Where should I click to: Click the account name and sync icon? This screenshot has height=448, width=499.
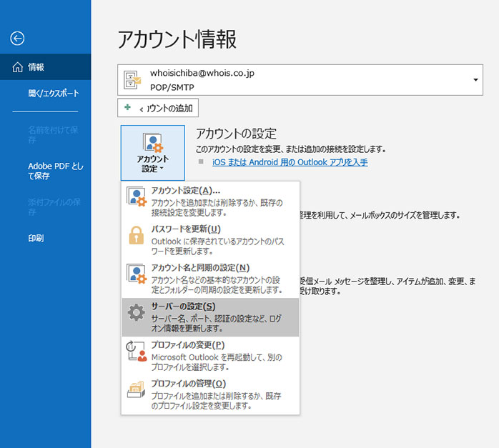coord(136,274)
